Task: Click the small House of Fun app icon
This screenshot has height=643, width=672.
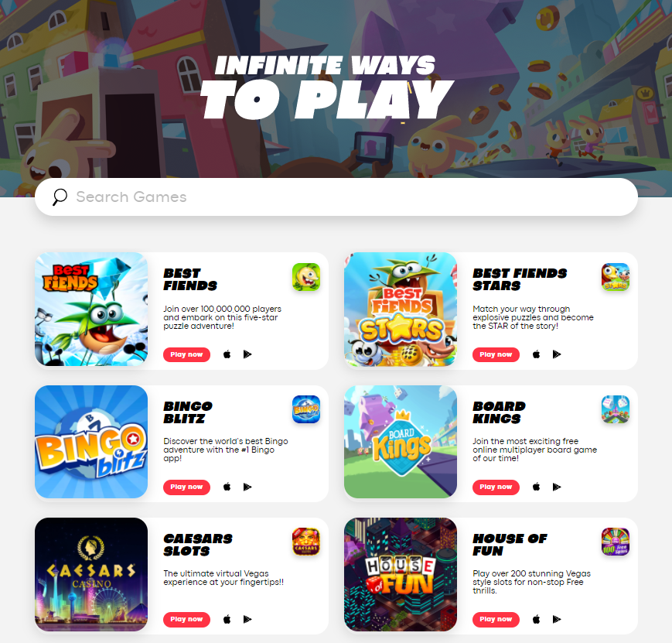Action: tap(616, 542)
